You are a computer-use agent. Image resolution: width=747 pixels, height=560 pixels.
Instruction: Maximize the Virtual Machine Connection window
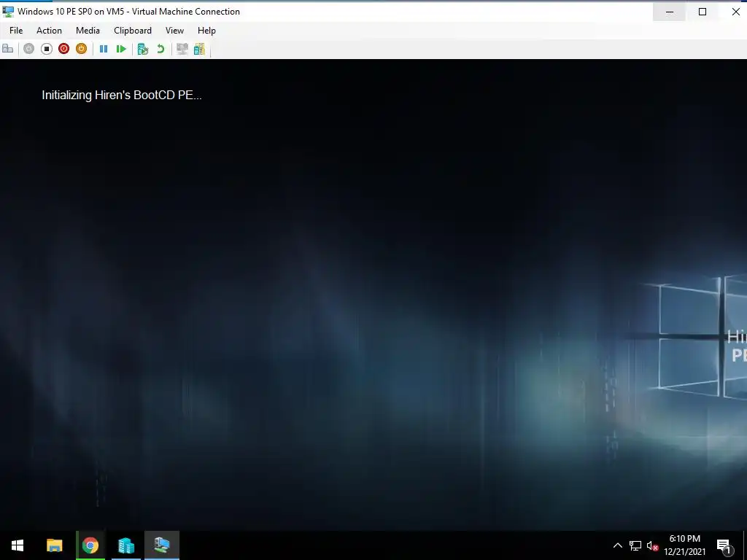tap(703, 12)
